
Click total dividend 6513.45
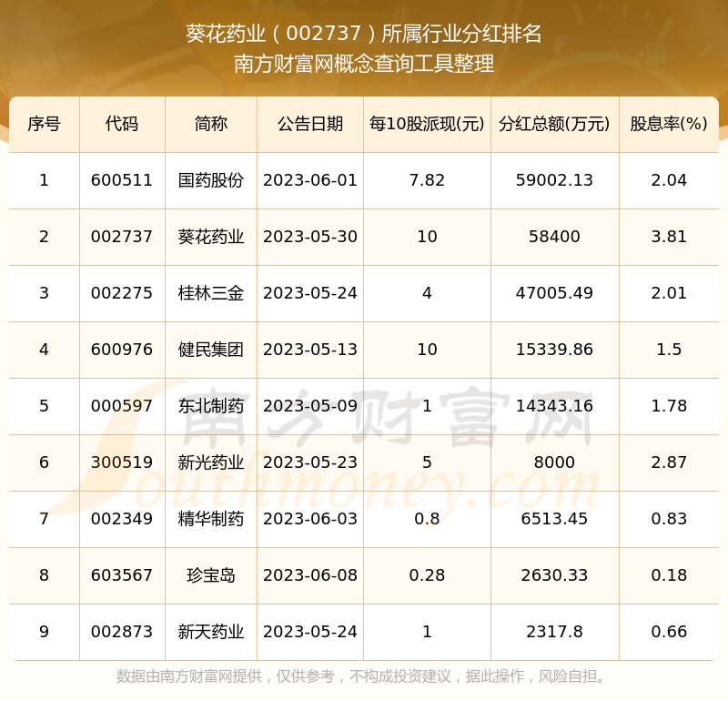coord(554,519)
